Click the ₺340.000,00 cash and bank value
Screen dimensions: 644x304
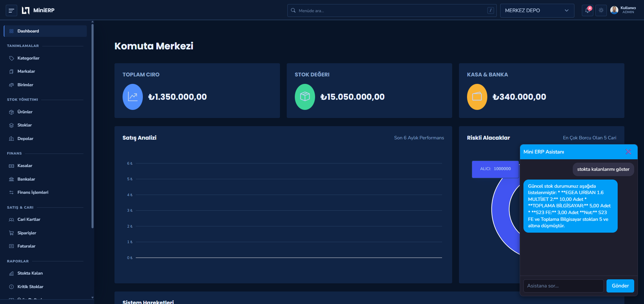[x=519, y=97]
